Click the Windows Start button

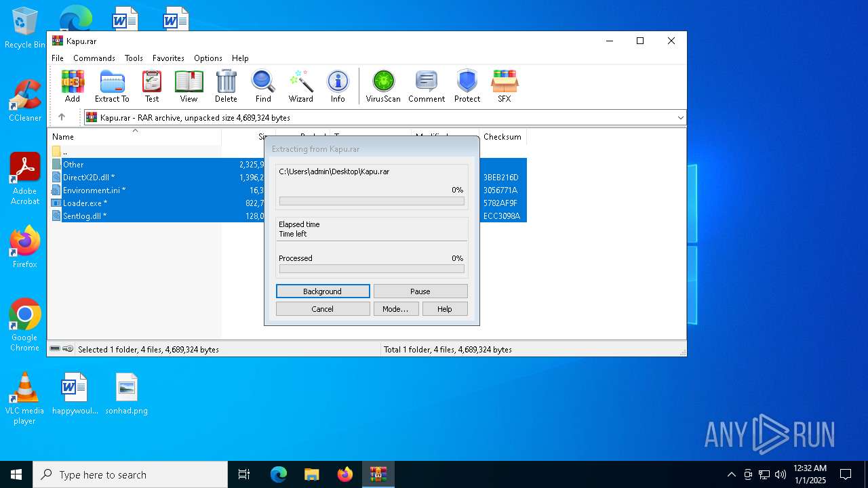pos(16,474)
